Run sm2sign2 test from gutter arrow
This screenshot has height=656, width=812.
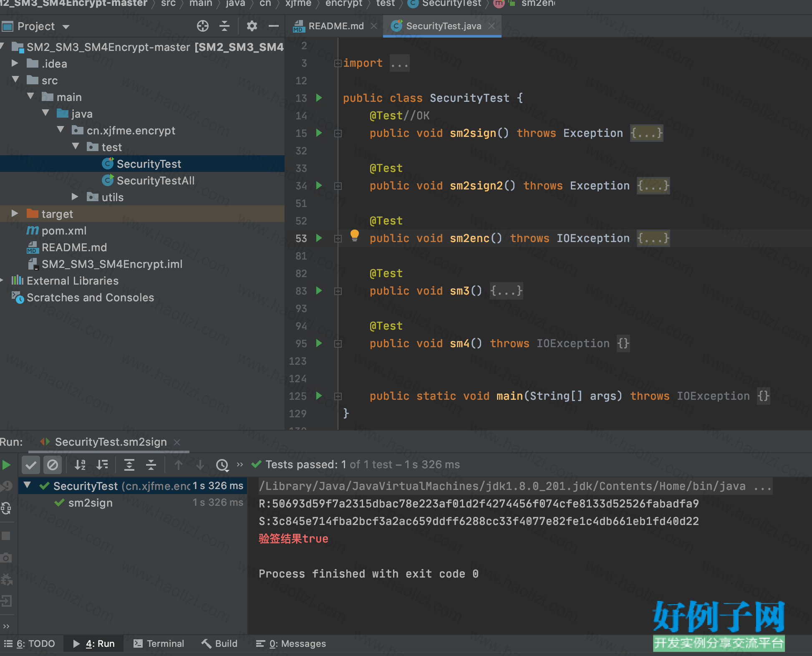pos(319,186)
